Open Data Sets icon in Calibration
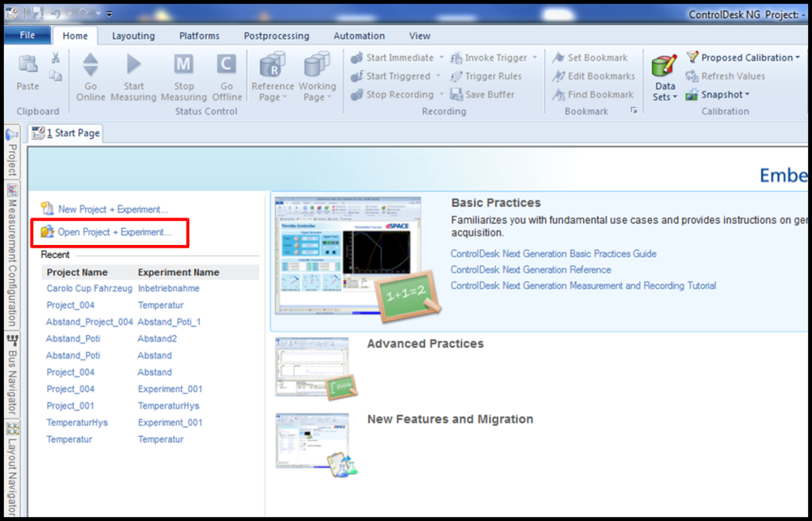Screen dimensions: 812x521 pyautogui.click(x=664, y=68)
